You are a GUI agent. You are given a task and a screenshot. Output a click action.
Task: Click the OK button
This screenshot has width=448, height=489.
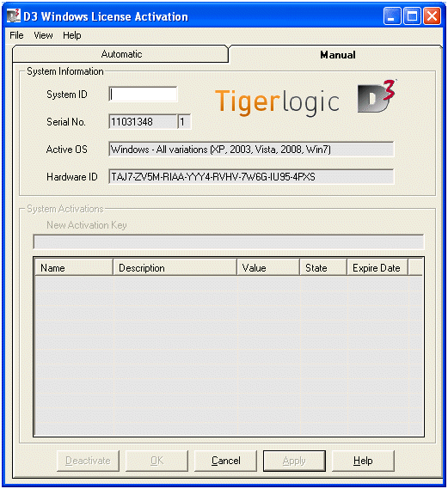coord(156,461)
